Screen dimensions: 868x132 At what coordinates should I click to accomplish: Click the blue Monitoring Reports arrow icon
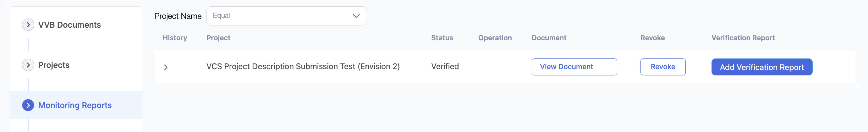click(28, 105)
